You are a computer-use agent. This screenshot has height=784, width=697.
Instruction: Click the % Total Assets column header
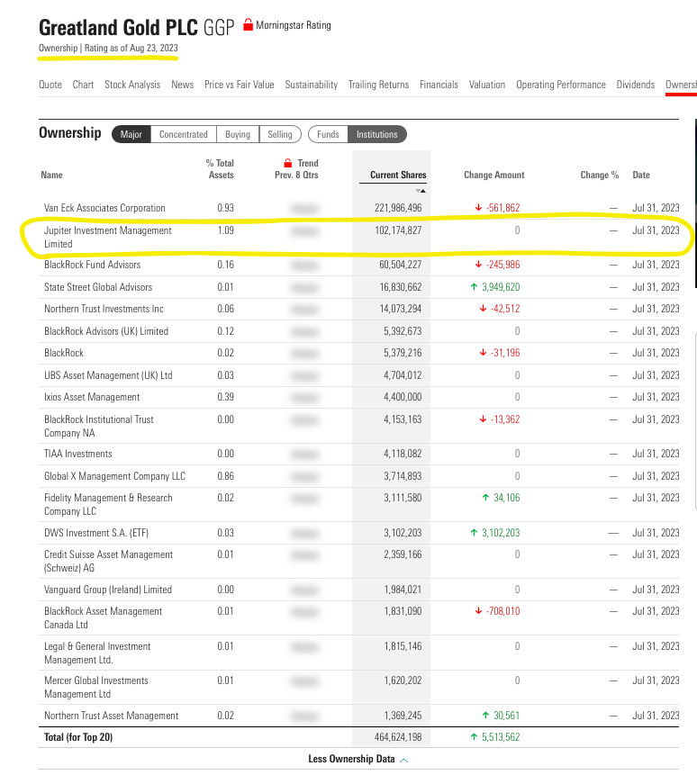pos(220,169)
